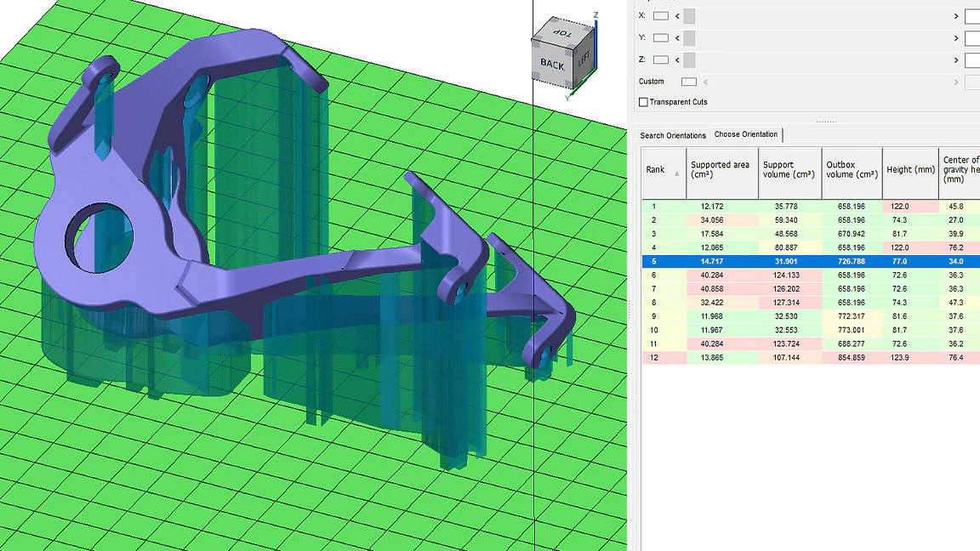Decrease the Y cut slider with left arrow
Viewport: 980px width, 551px height.
click(677, 38)
